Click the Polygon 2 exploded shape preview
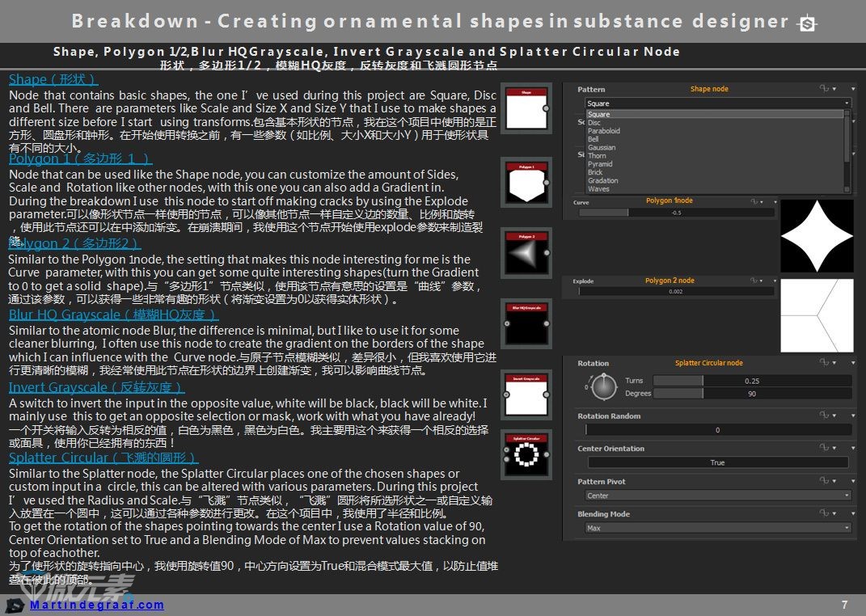Image resolution: width=866 pixels, height=616 pixels. pos(817,315)
